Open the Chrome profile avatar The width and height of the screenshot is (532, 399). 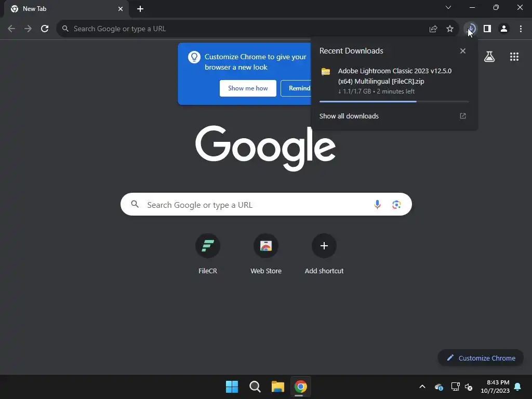tap(504, 29)
